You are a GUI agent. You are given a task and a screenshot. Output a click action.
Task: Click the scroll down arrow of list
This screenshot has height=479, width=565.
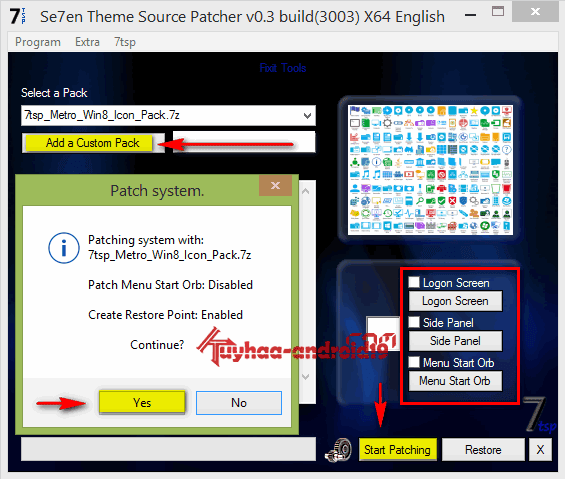tap(306, 377)
